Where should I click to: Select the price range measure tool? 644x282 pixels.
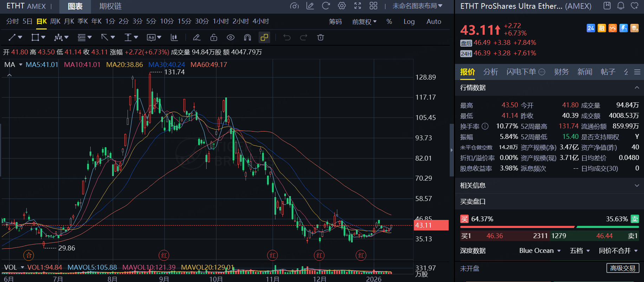(x=128, y=38)
